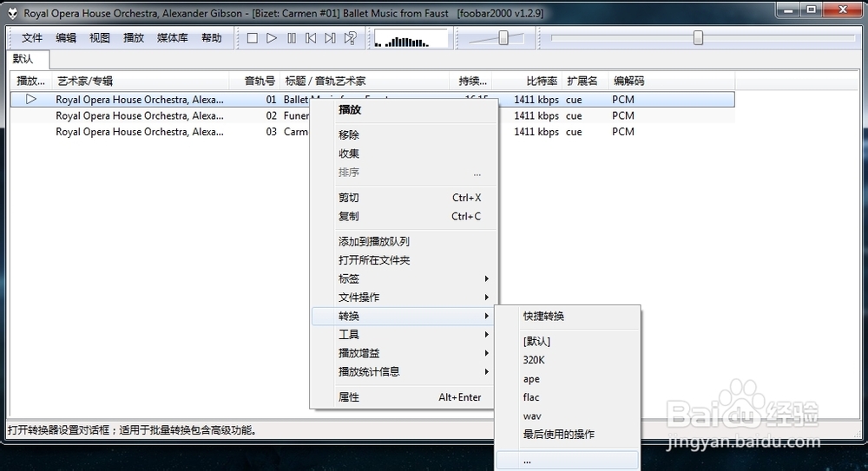868x471 pixels.
Task: Select the ape conversion preset
Action: point(568,378)
